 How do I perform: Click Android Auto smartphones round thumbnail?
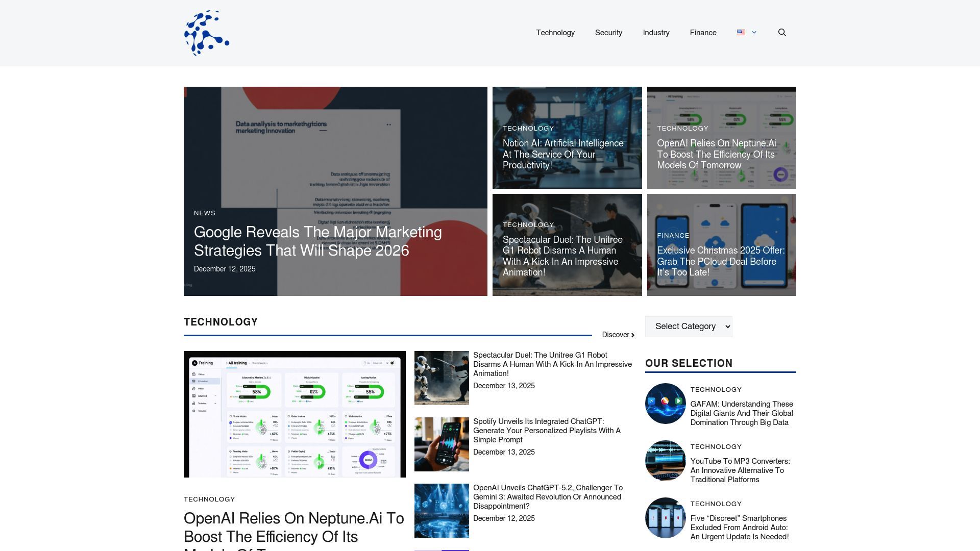[x=665, y=518]
